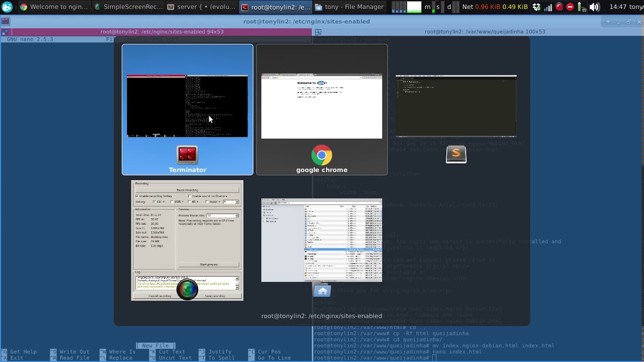Open the clock showing 14:47
The width and height of the screenshot is (644, 362).
click(618, 7)
